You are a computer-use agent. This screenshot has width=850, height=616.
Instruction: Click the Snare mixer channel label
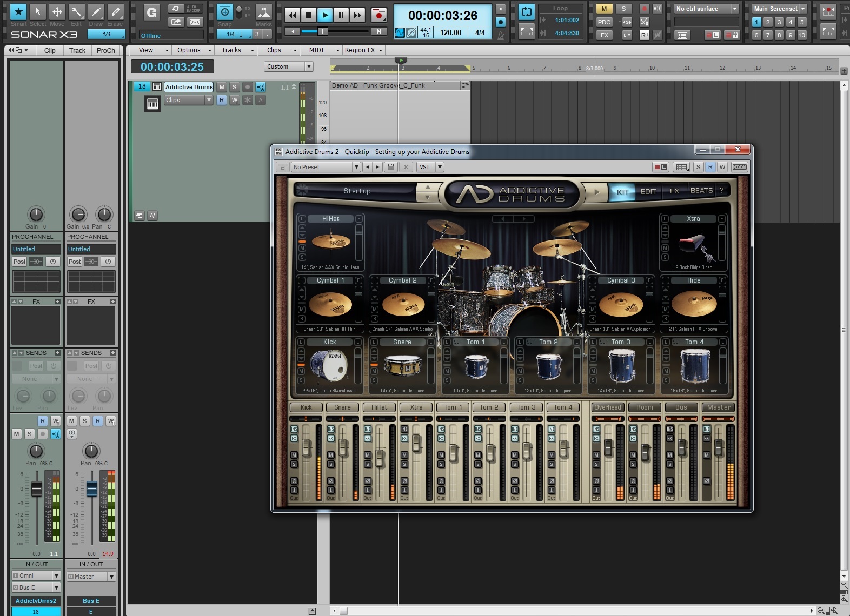342,407
